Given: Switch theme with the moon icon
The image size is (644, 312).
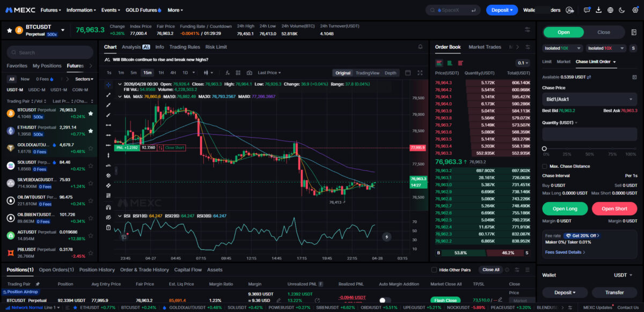Looking at the screenshot, I should [x=622, y=10].
